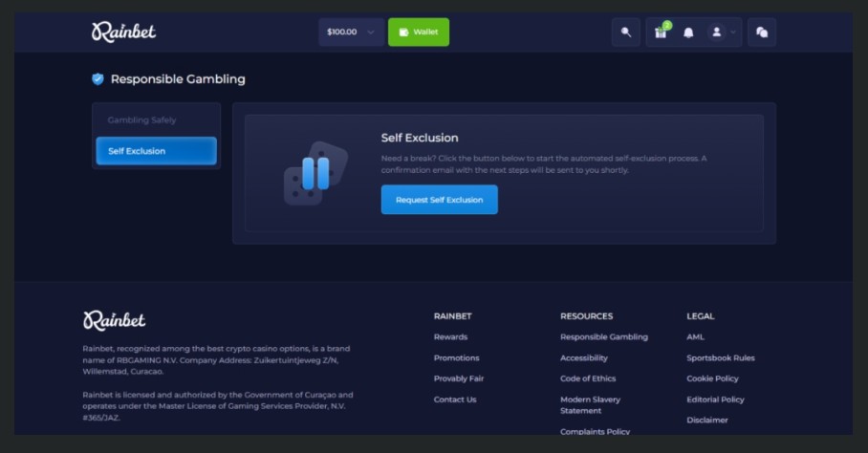This screenshot has width=868, height=453.
Task: Switch to the Gambling Safely tab
Action: [141, 120]
